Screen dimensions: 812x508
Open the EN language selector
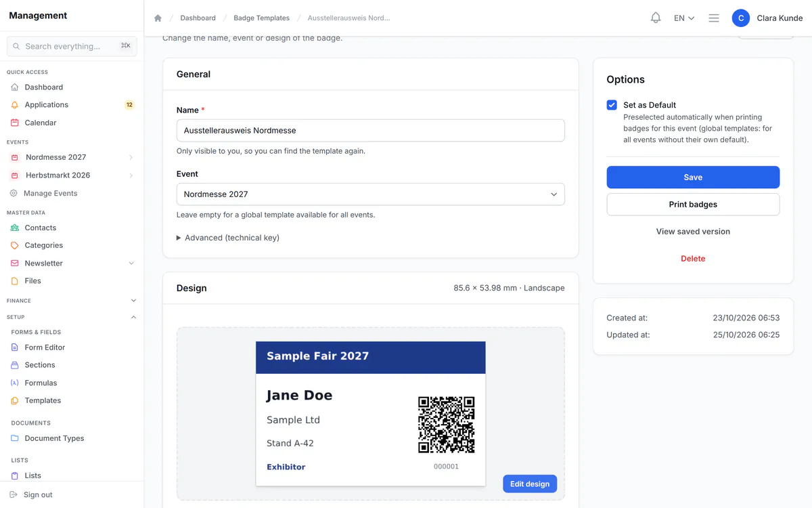tap(684, 18)
